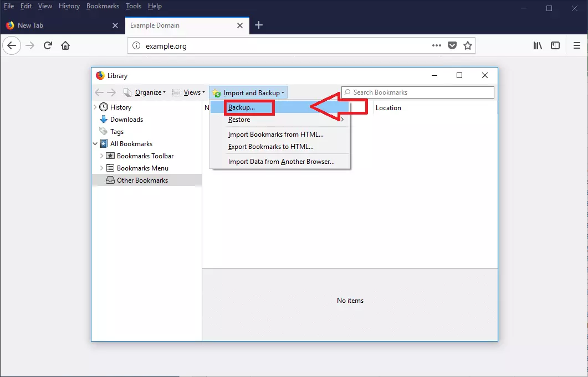This screenshot has width=588, height=377.
Task: Expand the Bookmarks Toolbar node
Action: point(101,156)
